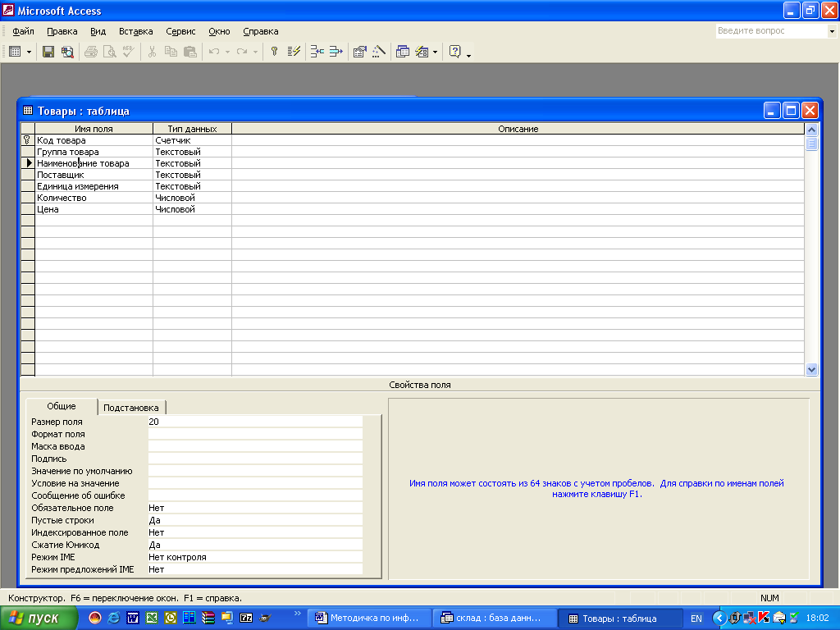Open the пуск Start button
This screenshot has height=630, width=840.
[39, 619]
